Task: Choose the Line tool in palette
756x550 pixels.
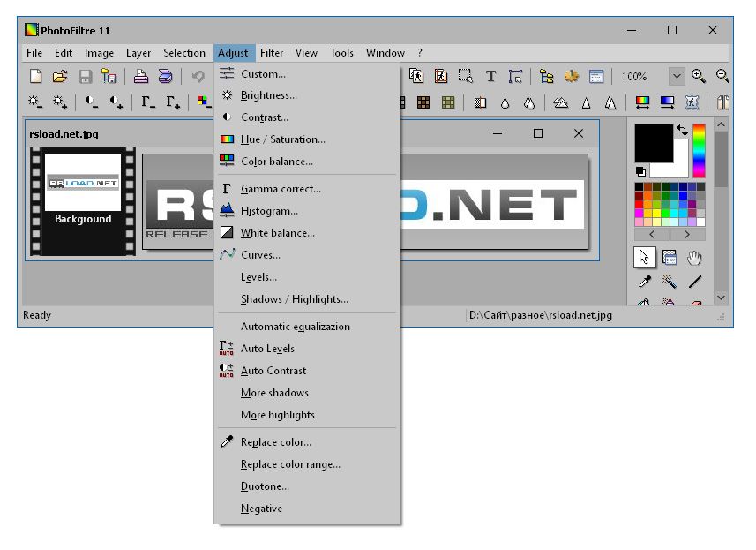Action: click(695, 282)
